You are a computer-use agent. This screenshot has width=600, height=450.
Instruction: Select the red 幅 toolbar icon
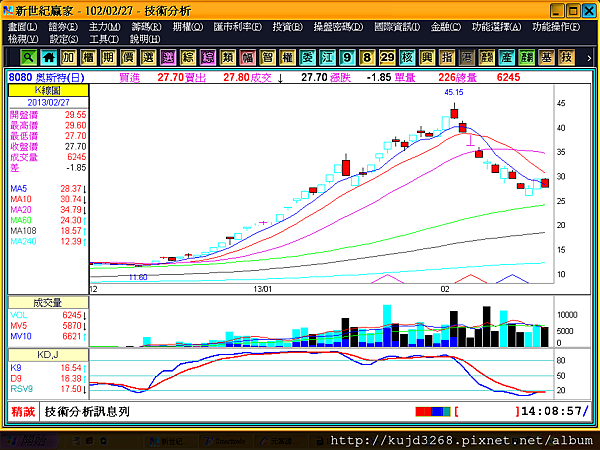tap(247, 58)
